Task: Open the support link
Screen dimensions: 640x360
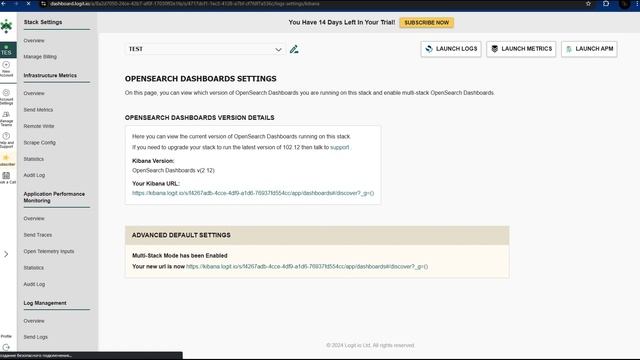Action: 340,147
